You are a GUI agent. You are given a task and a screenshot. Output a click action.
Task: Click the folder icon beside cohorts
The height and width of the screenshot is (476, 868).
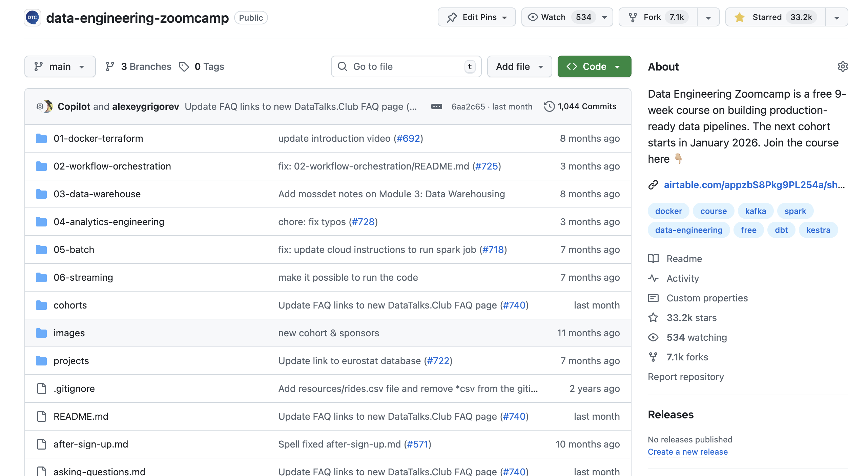point(41,305)
